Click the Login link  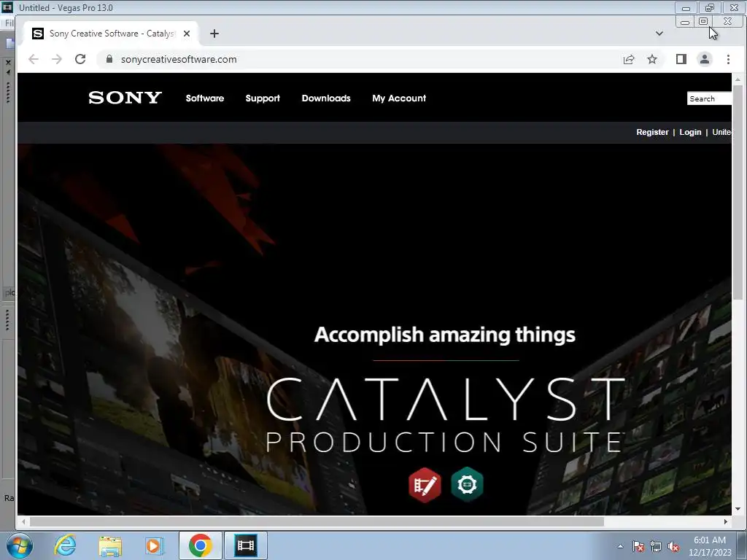(690, 132)
